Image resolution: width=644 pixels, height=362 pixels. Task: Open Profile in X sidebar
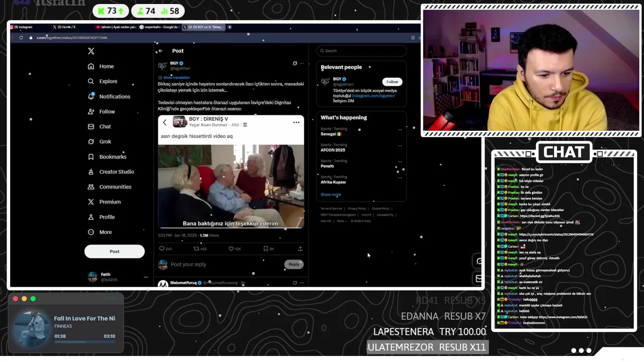101,217
